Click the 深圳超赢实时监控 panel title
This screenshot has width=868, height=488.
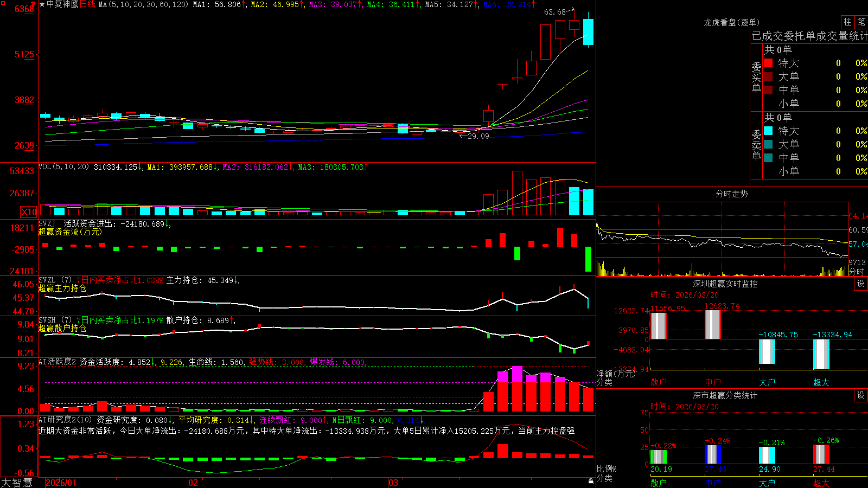click(725, 284)
